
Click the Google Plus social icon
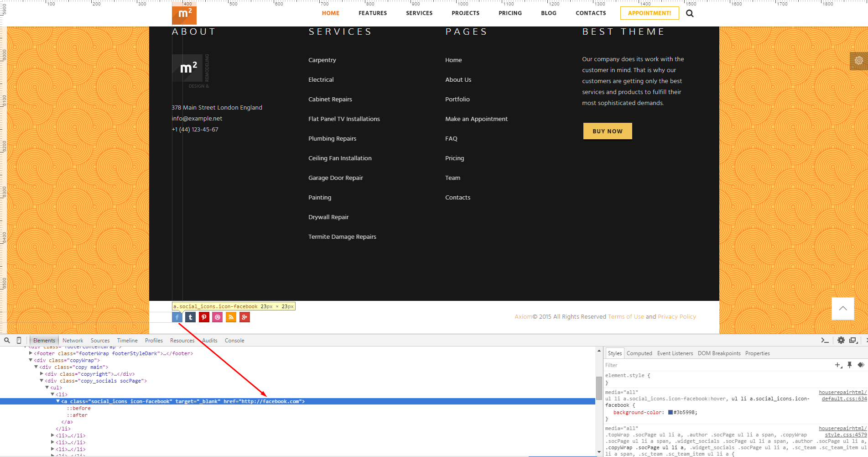pos(245,317)
